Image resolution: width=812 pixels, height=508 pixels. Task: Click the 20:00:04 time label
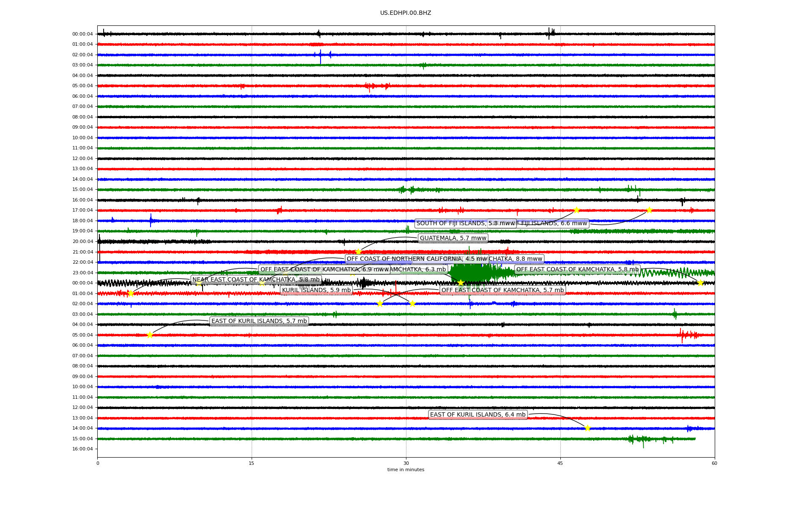(x=82, y=241)
